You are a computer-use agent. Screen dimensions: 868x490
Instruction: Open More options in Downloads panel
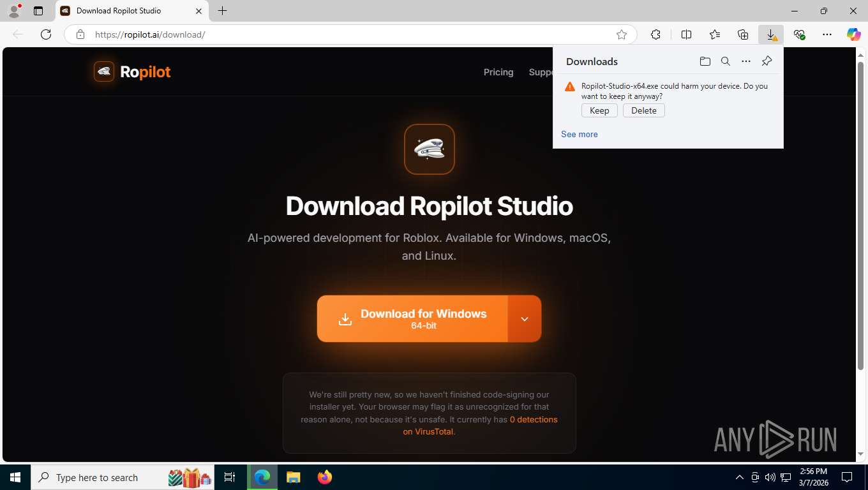coord(746,61)
